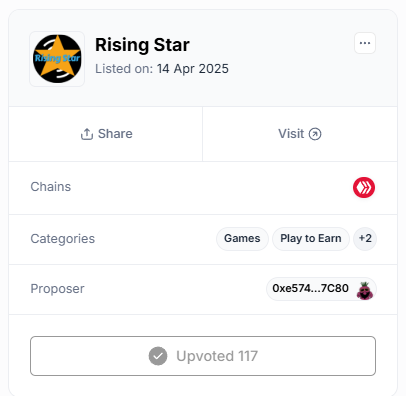Select the Games category tag
Screen dimensions: 406x396
(x=242, y=239)
